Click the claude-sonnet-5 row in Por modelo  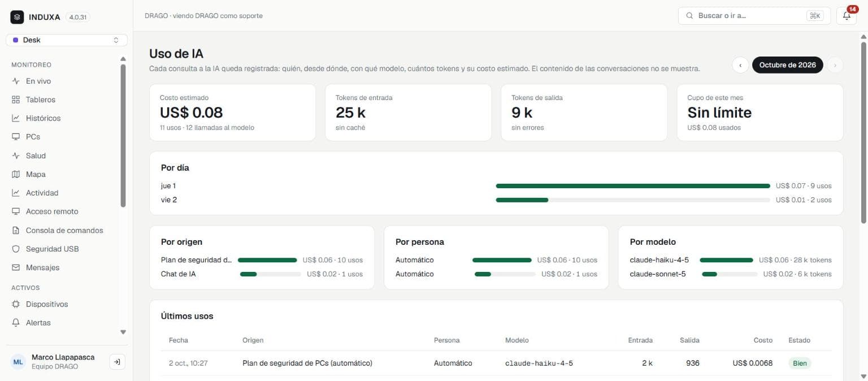click(x=731, y=274)
